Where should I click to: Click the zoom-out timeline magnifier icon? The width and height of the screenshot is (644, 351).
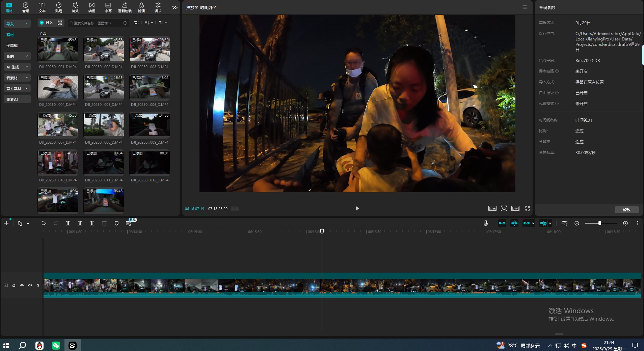[x=577, y=223]
